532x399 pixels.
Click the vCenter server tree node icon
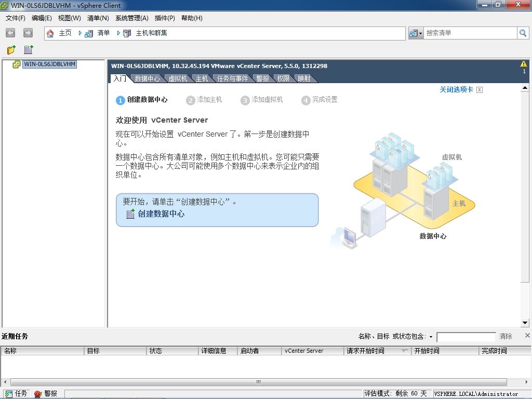pos(16,64)
